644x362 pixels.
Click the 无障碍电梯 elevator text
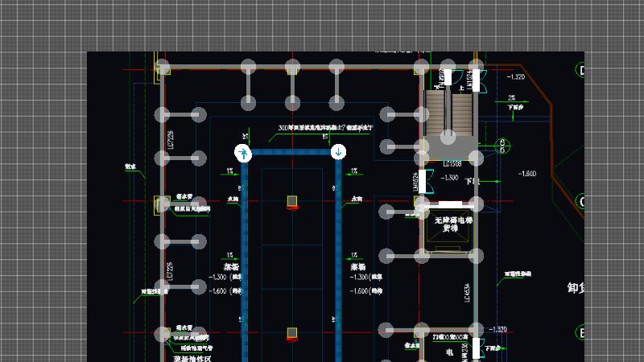pos(453,220)
